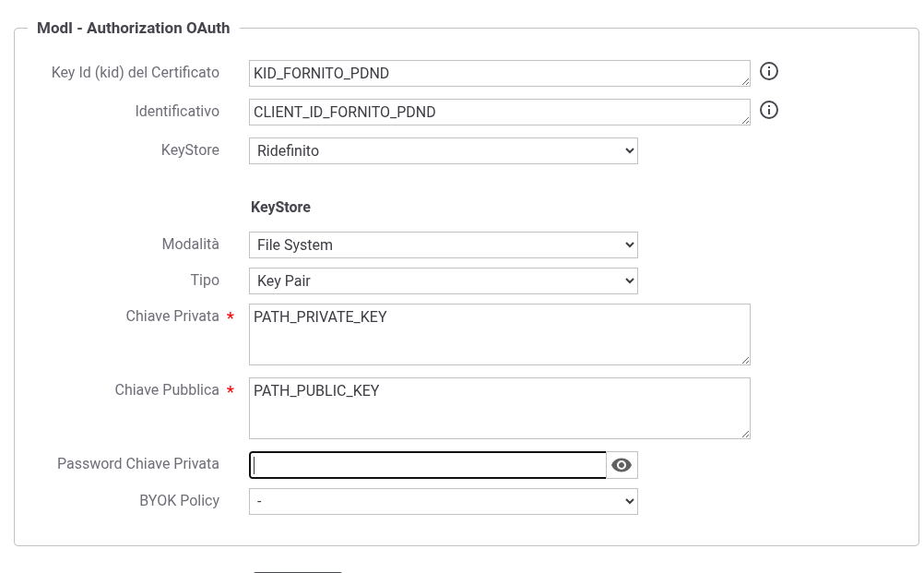Focus the CLIENT_ID_FORNITO_PDND text field
This screenshot has height=573, width=924.
coord(499,112)
